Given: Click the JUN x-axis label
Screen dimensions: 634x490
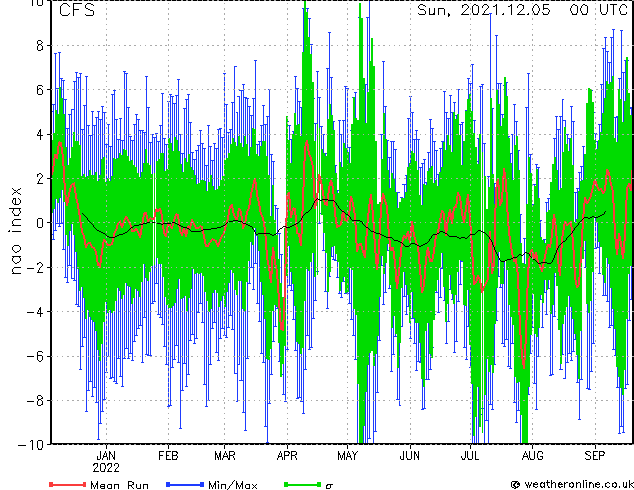Looking at the screenshot, I should pyautogui.click(x=410, y=456).
